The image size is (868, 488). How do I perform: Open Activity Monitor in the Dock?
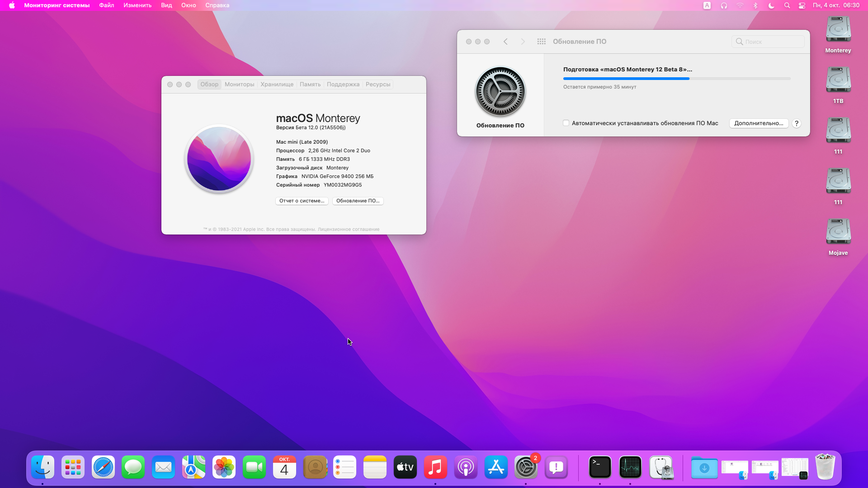630,467
